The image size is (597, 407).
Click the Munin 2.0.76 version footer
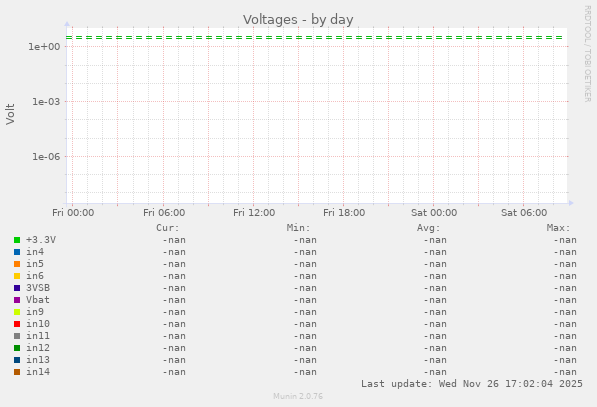(298, 396)
